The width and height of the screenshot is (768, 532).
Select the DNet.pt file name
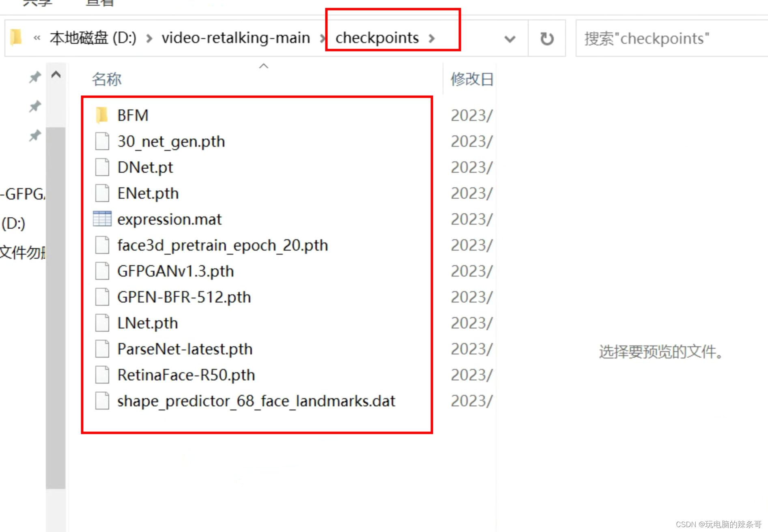(145, 167)
